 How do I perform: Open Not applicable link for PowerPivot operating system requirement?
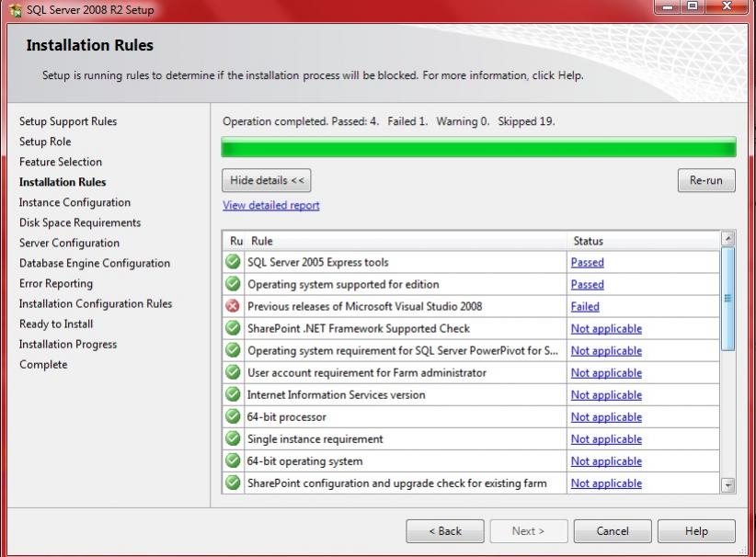(x=606, y=351)
